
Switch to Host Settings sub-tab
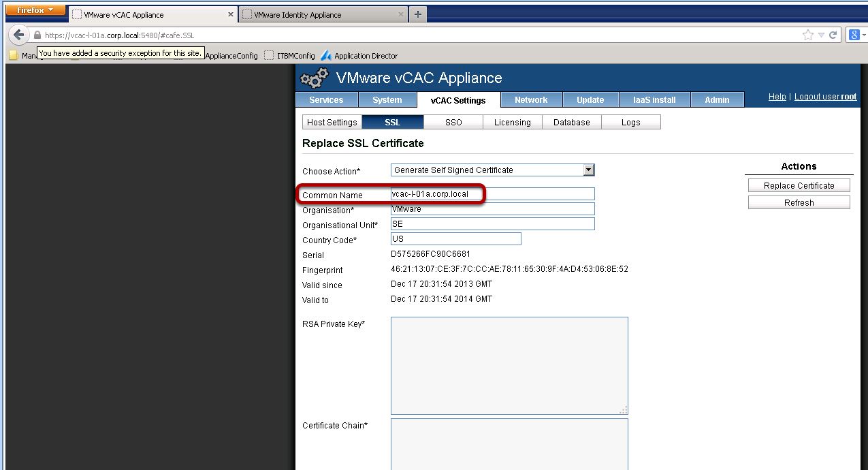pyautogui.click(x=332, y=123)
